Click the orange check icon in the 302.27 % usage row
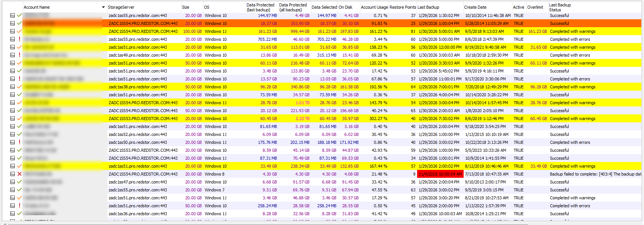Image resolution: width=644 pixels, height=225 pixels. coord(19,119)
